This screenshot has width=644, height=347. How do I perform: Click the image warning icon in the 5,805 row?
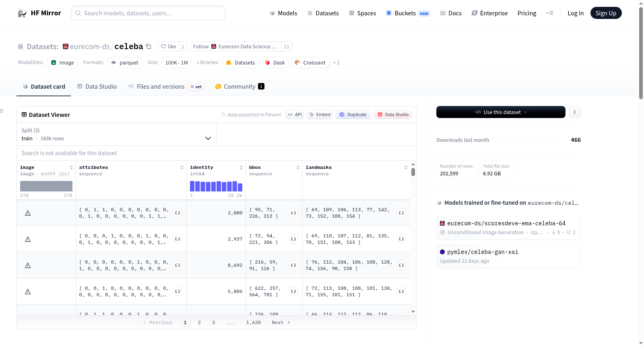click(28, 291)
